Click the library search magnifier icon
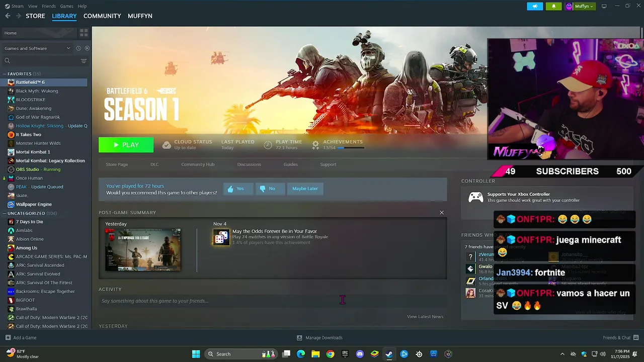 coord(7,61)
